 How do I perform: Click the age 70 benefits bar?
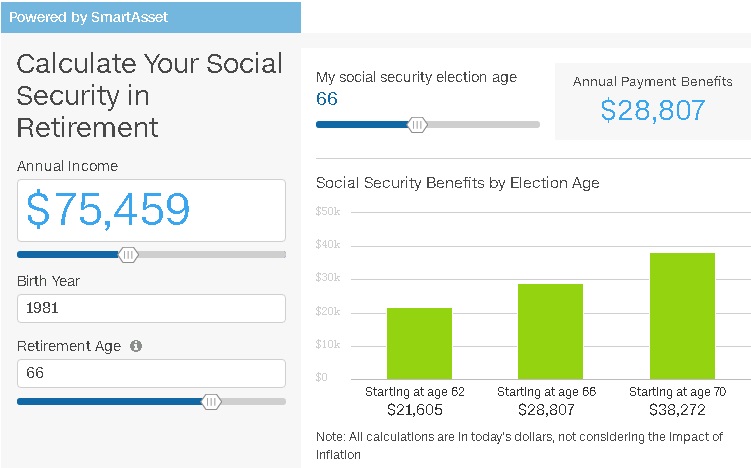click(682, 316)
